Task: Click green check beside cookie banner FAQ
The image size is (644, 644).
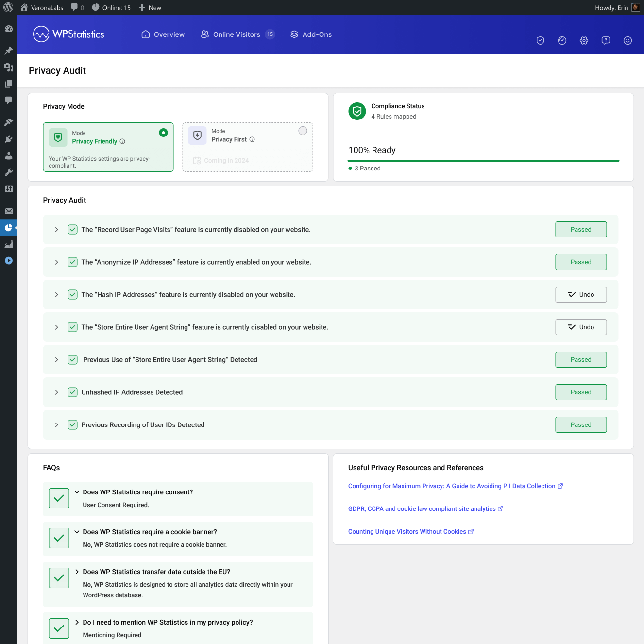Action: (59, 538)
